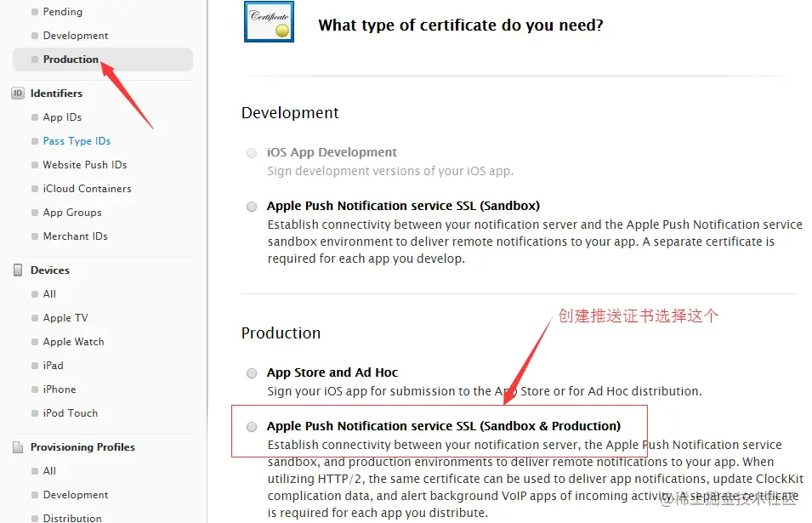This screenshot has width=812, height=523.
Task: Click the document icon beside Provisioning Profiles
Action: [x=18, y=446]
